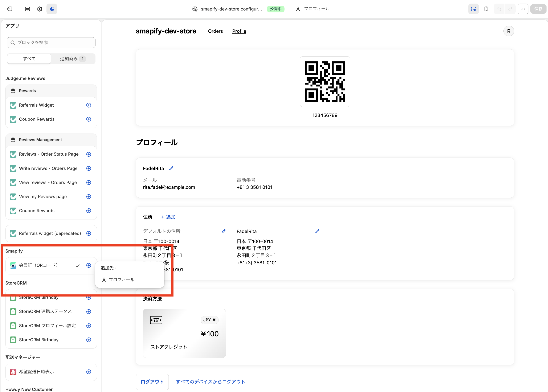
Task: Open the settings gear icon
Action: [x=40, y=9]
